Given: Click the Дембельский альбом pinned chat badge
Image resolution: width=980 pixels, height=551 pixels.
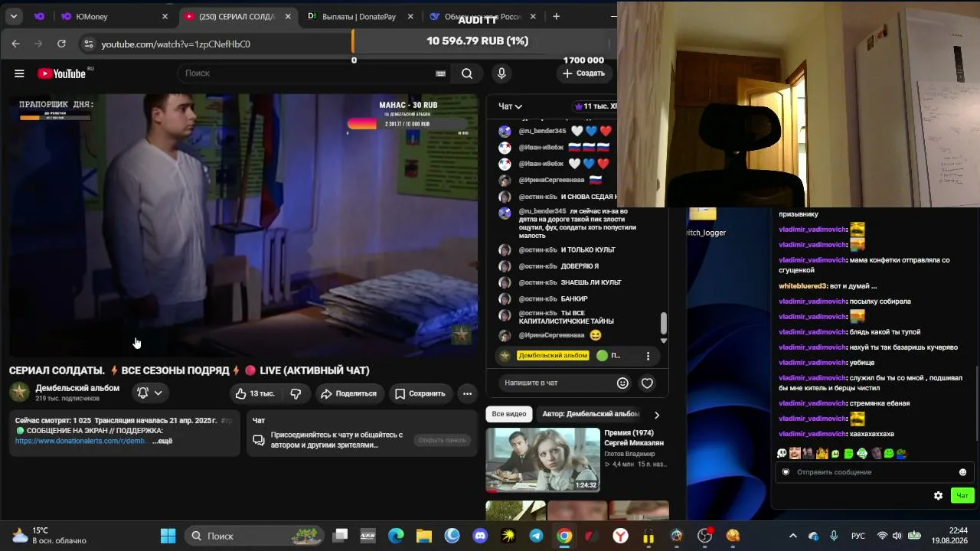Looking at the screenshot, I should click(553, 356).
